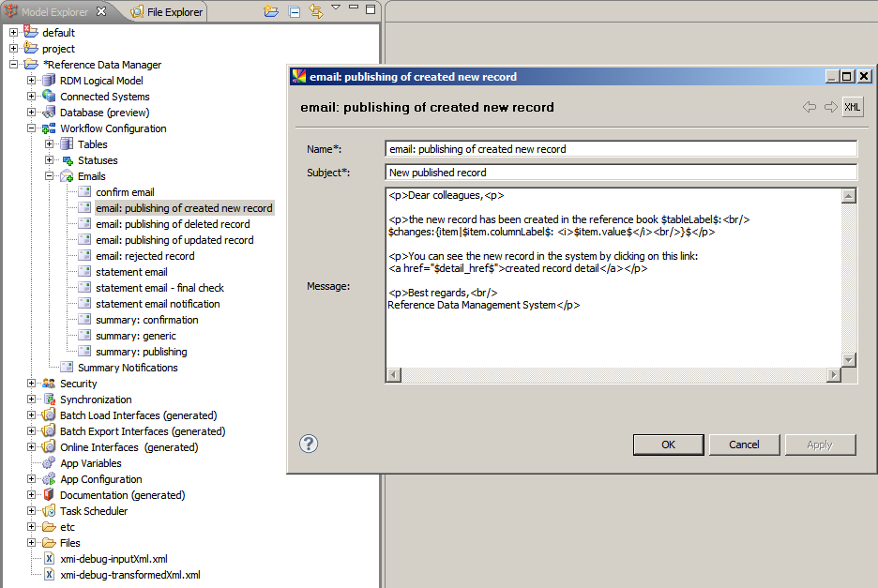This screenshot has height=588, width=878.
Task: Toggle Link with Editor arrows icon
Action: (x=315, y=11)
